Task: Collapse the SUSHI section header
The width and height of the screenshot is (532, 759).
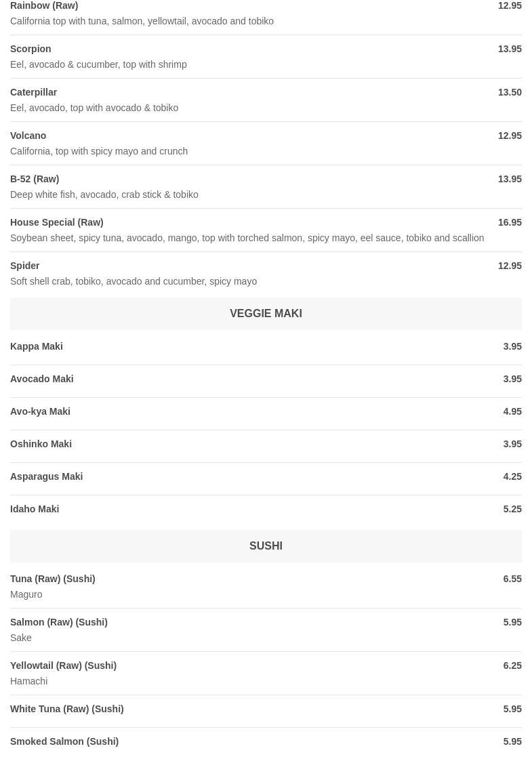Action: pos(266,546)
